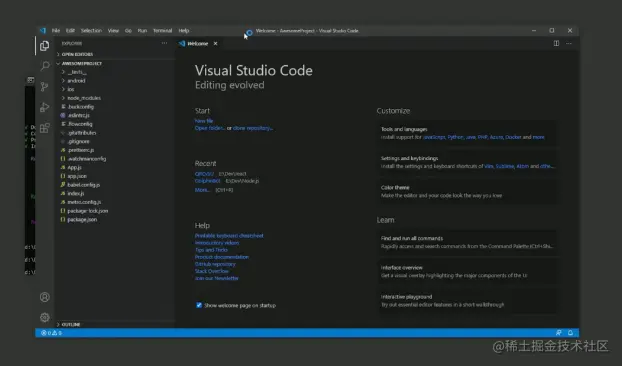Expand the Outline section
The width and height of the screenshot is (622, 366).
tap(115, 324)
